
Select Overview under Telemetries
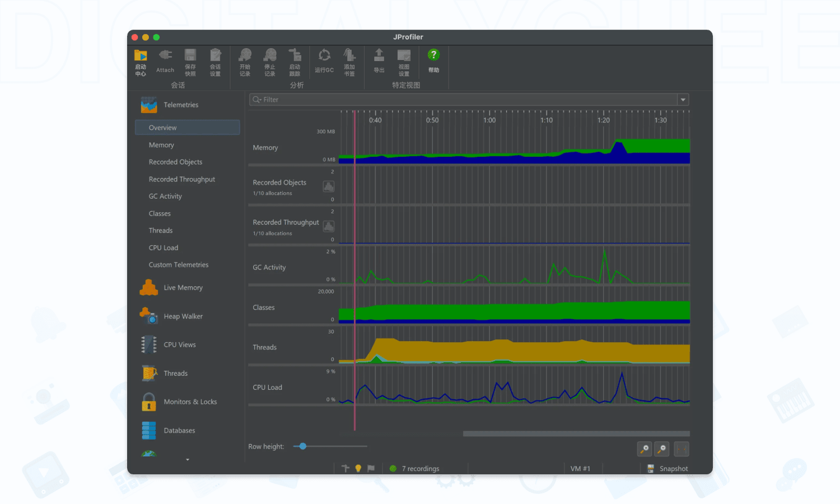point(188,128)
